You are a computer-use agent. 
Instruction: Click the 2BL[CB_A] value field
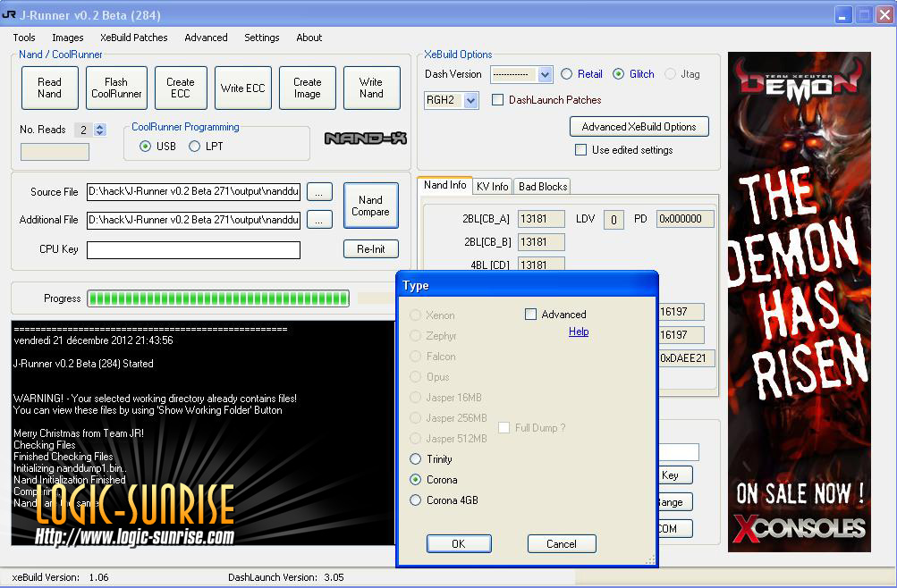541,219
